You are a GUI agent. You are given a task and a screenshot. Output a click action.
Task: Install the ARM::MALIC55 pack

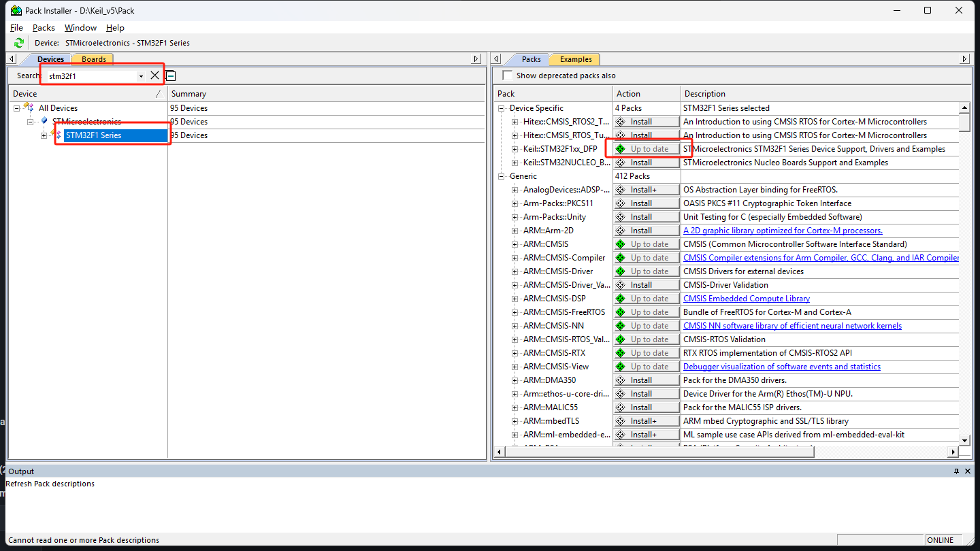point(647,407)
